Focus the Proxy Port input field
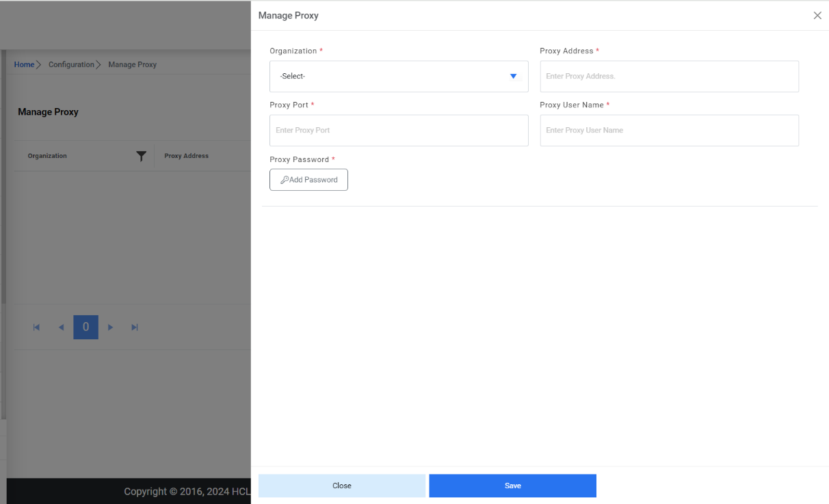 click(399, 131)
